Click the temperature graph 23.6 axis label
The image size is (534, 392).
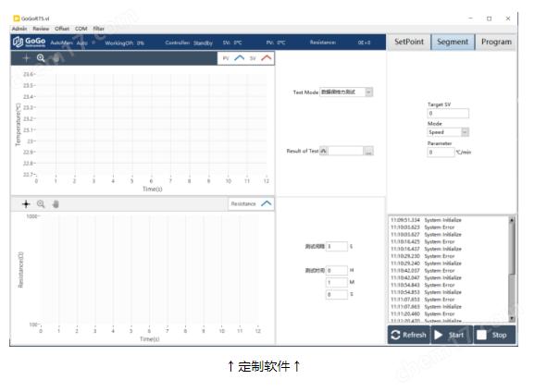point(29,74)
